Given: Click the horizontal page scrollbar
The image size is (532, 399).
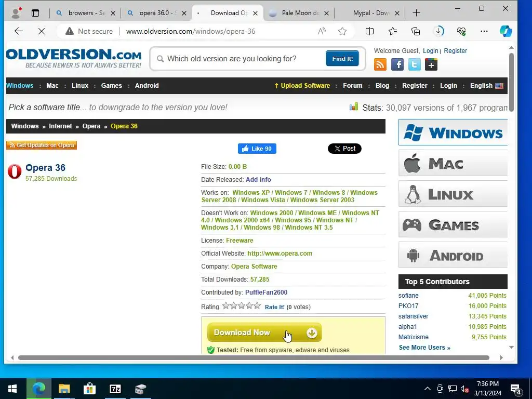Looking at the screenshot, I should coord(254,357).
